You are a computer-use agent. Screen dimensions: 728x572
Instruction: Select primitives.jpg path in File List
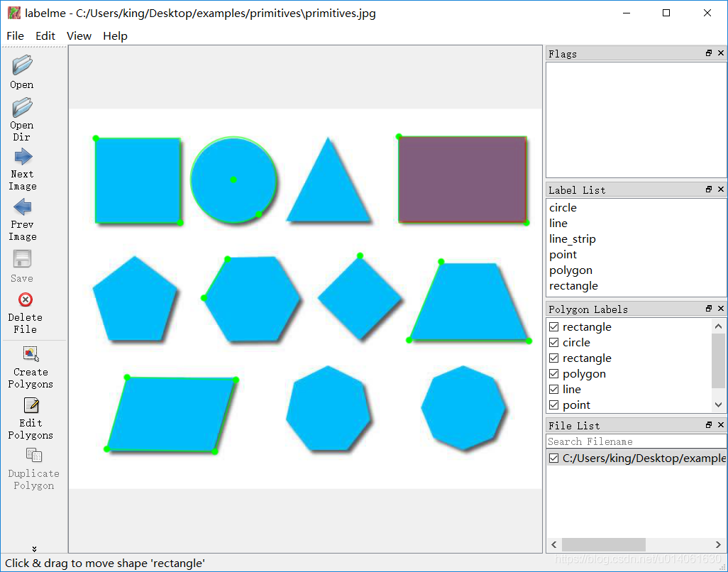click(x=644, y=458)
